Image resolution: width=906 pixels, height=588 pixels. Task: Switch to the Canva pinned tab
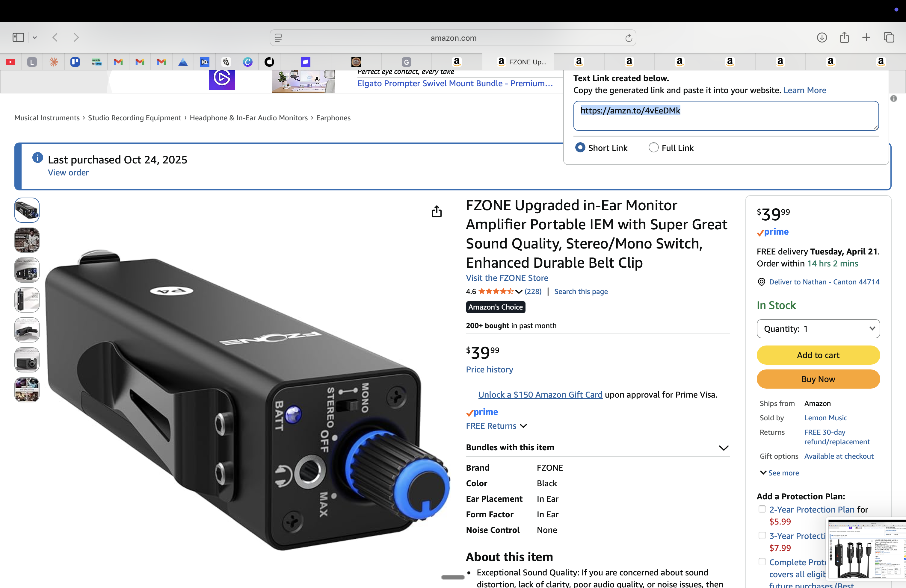click(x=248, y=62)
